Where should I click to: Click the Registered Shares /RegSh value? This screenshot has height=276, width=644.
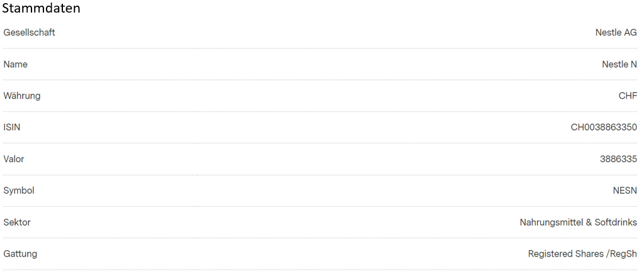[x=582, y=254]
